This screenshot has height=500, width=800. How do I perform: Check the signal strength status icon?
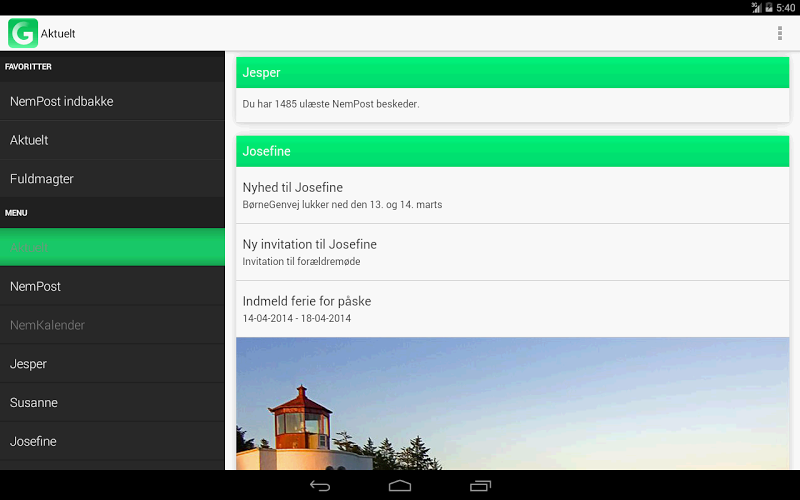click(756, 8)
